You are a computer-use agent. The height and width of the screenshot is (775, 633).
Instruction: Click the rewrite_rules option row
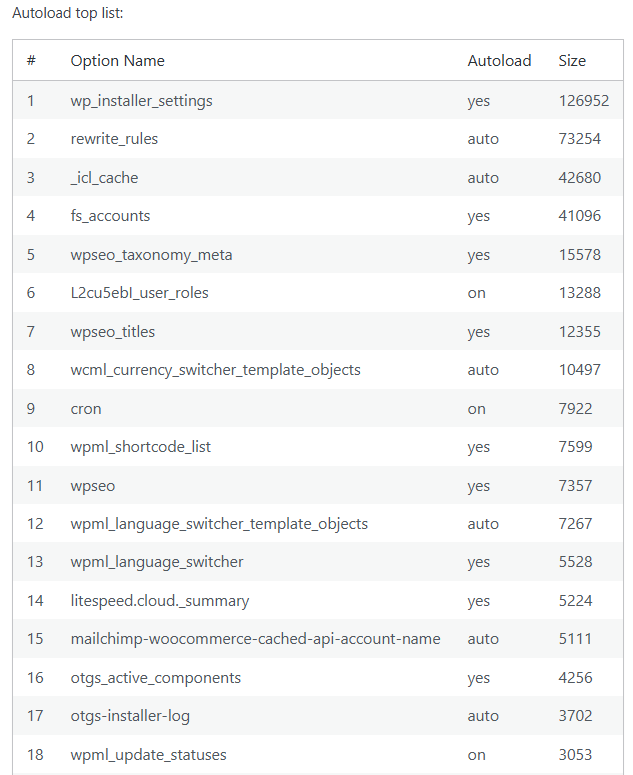(318, 139)
